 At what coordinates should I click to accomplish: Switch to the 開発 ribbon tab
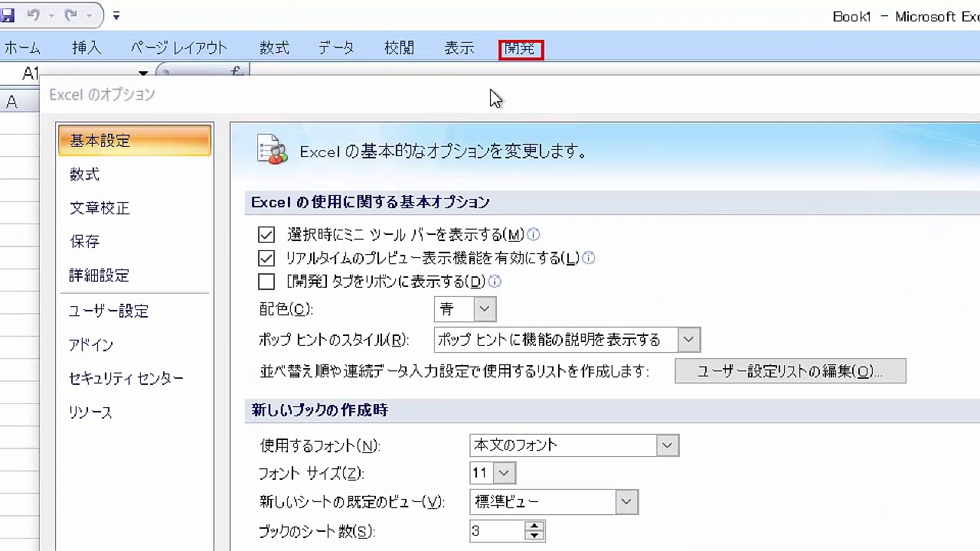point(521,49)
